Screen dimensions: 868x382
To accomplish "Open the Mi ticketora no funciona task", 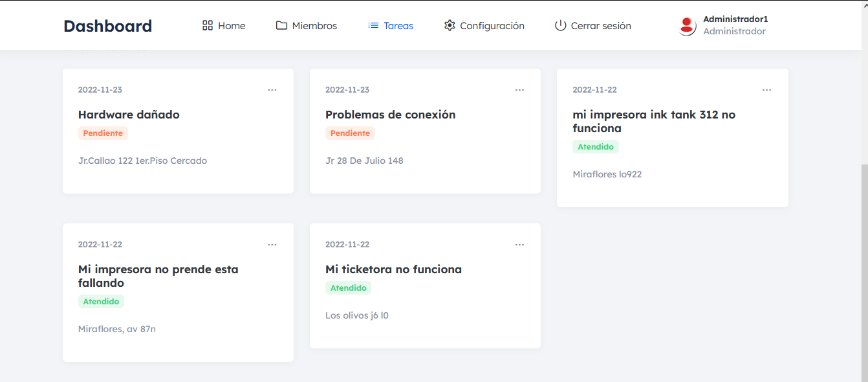I will [x=393, y=269].
